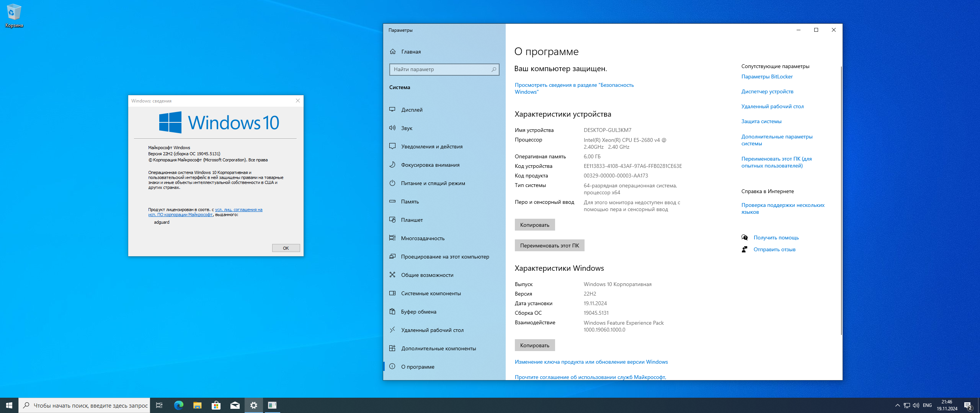Open the Get help link icon

click(x=745, y=237)
